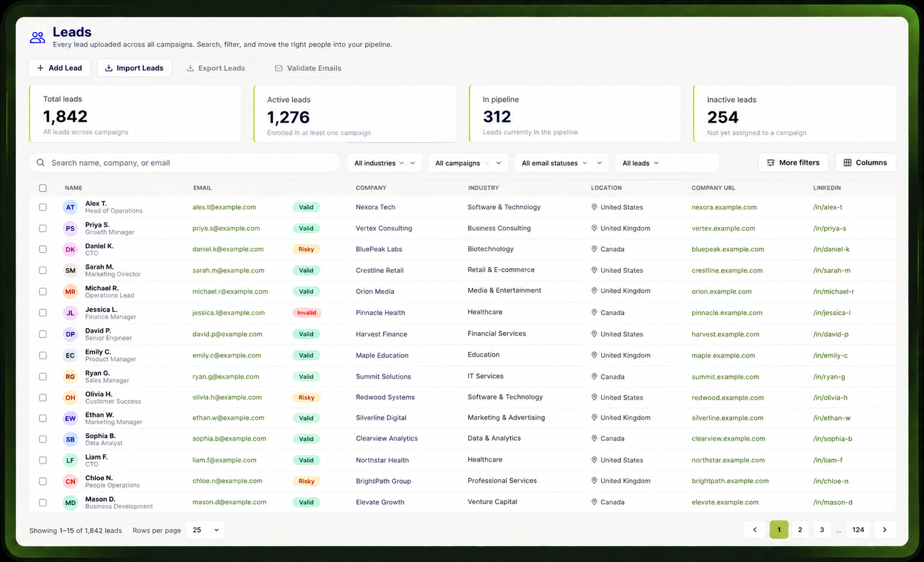924x562 pixels.
Task: Click the CN avatar for Chloe N.
Action: 70,482
